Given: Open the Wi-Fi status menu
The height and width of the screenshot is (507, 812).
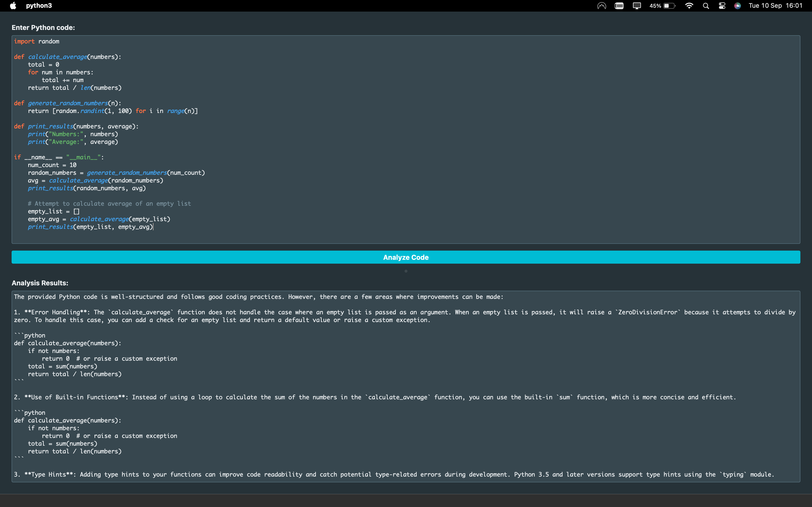Looking at the screenshot, I should pos(689,6).
